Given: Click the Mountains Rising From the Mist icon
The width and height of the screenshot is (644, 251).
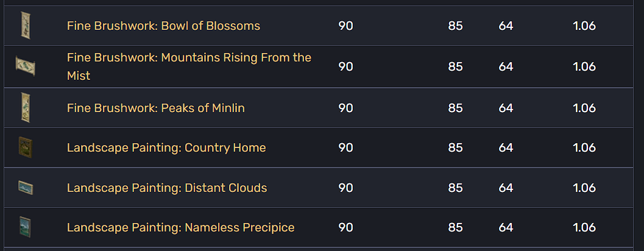Looking at the screenshot, I should click(x=25, y=66).
